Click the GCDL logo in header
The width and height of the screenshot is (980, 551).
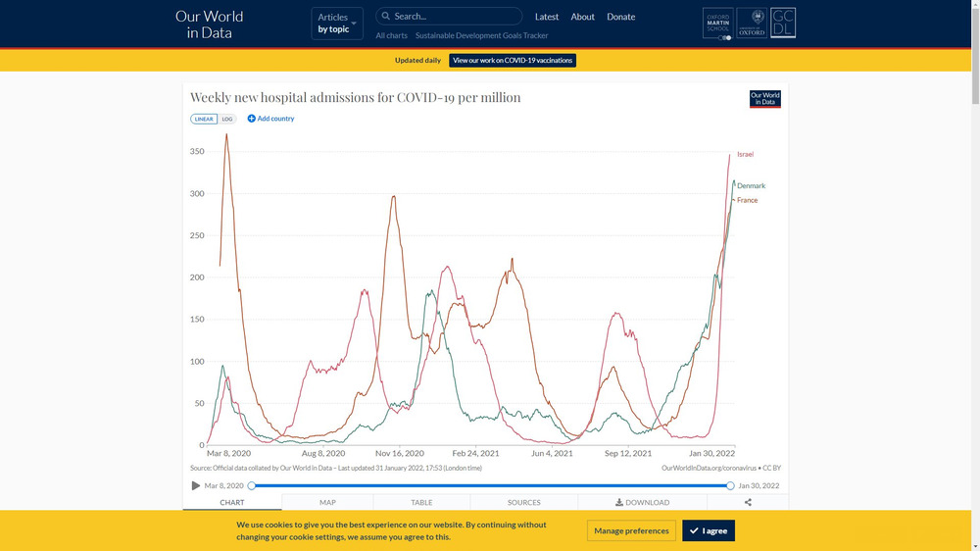tap(783, 24)
